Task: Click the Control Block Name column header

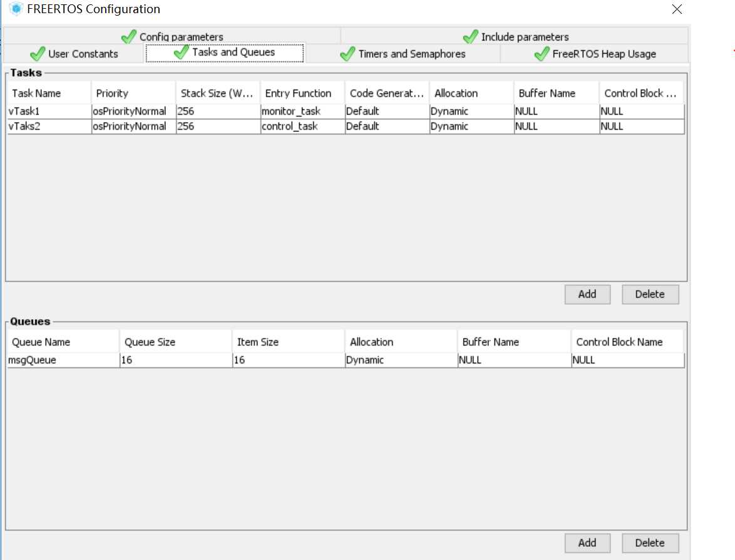Action: coord(627,342)
